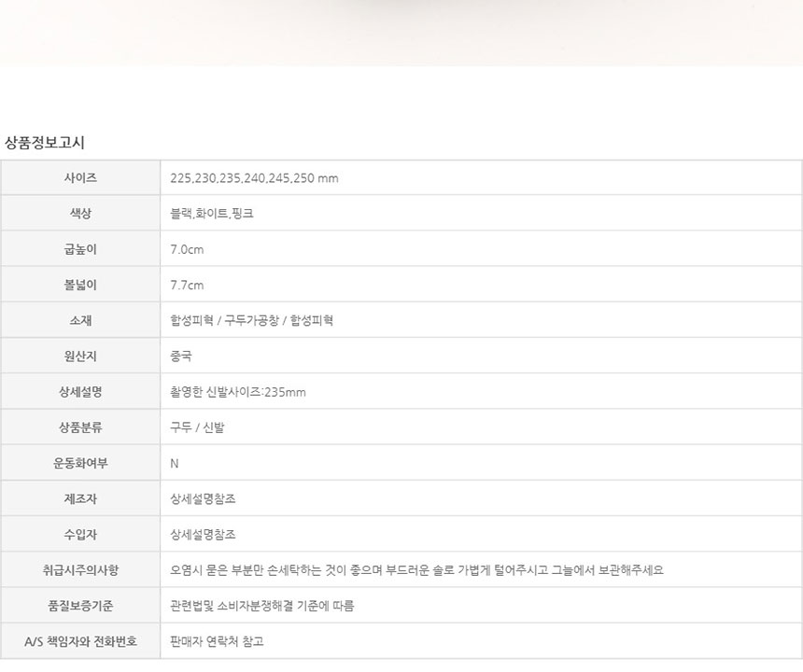Click the 소재 row label
Image resolution: width=803 pixels, height=672 pixels.
[80, 320]
